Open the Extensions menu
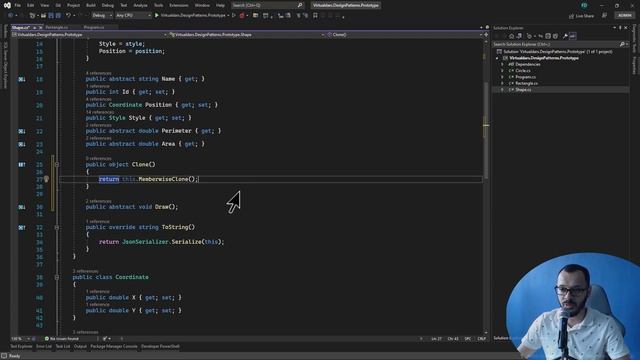640x360 pixels. coord(179,5)
